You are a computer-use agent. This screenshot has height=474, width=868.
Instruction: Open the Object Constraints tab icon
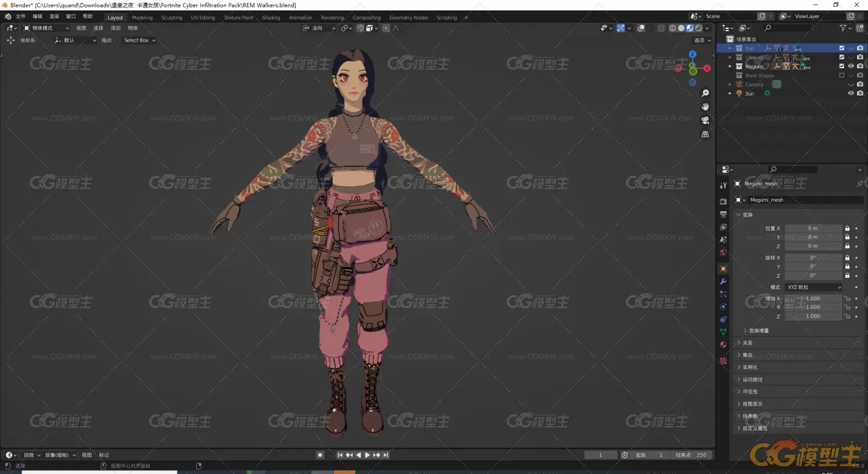(723, 319)
